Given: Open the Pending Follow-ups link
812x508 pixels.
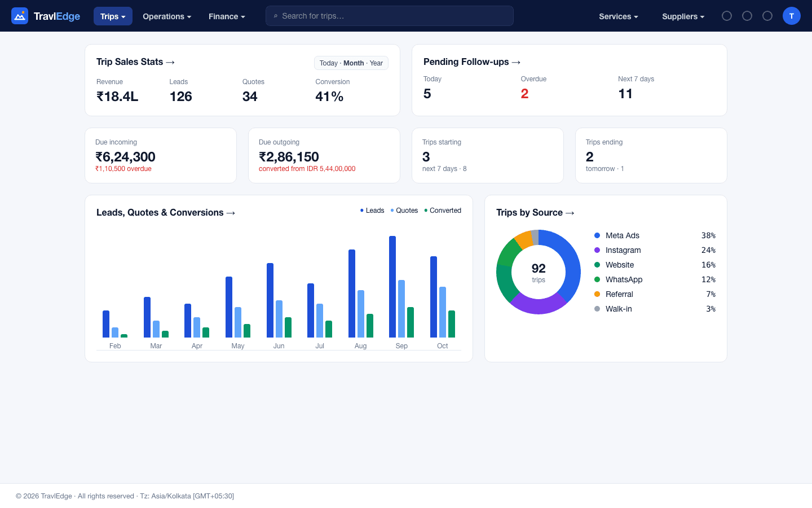Looking at the screenshot, I should pyautogui.click(x=472, y=62).
